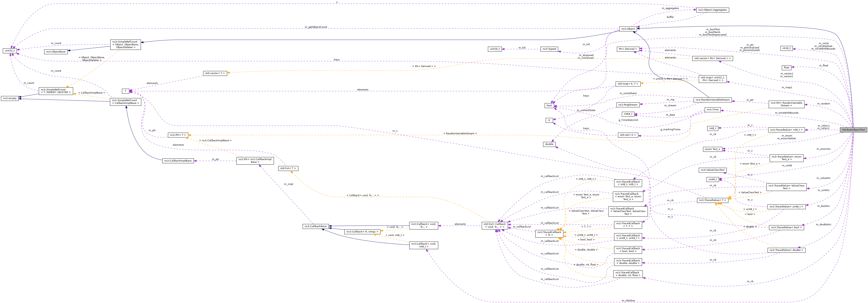Click ns3::TracedValue< double > node
Screen dimensions: 868x303
point(786,250)
